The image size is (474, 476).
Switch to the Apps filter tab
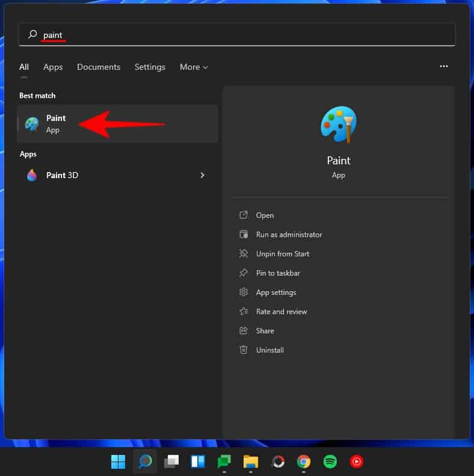click(53, 67)
